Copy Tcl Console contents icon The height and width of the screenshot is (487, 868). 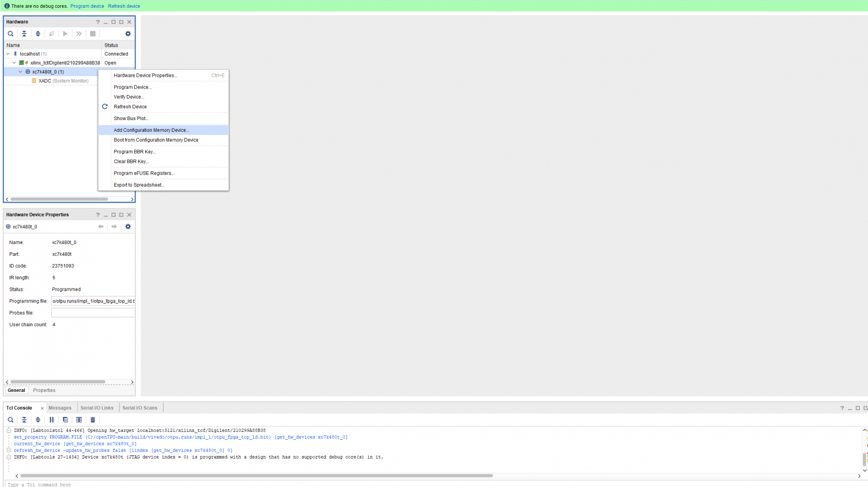65,420
